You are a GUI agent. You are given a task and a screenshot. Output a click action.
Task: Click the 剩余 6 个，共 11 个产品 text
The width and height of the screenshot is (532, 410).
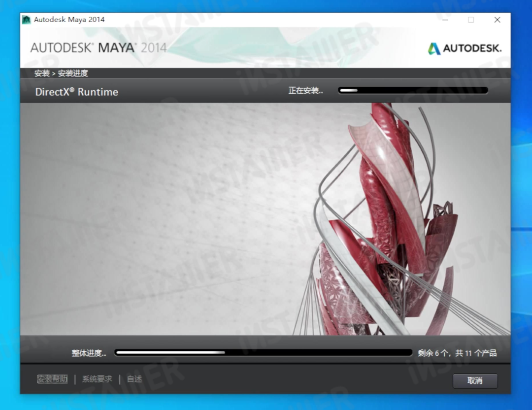tap(457, 353)
